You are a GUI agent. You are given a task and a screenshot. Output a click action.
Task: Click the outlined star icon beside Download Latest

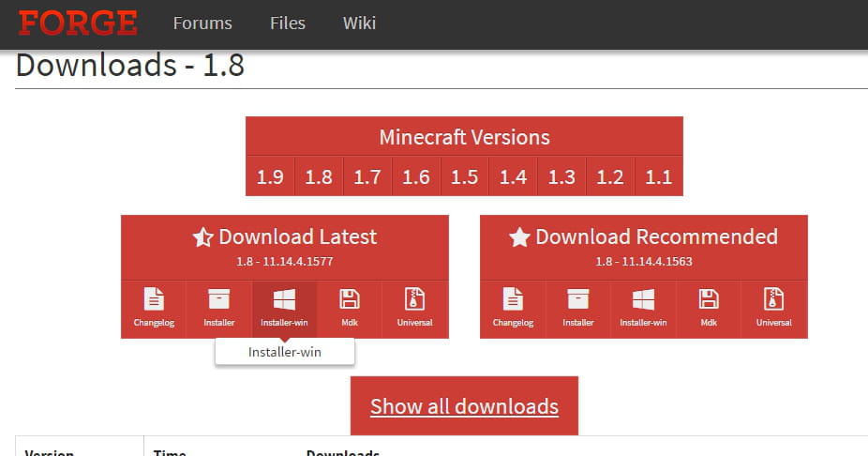click(x=203, y=237)
